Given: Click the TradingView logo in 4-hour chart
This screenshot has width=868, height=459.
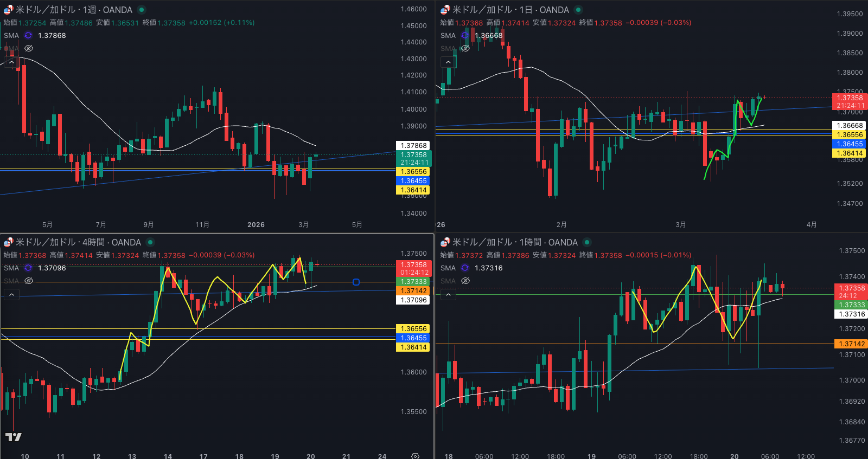Looking at the screenshot, I should 14,437.
